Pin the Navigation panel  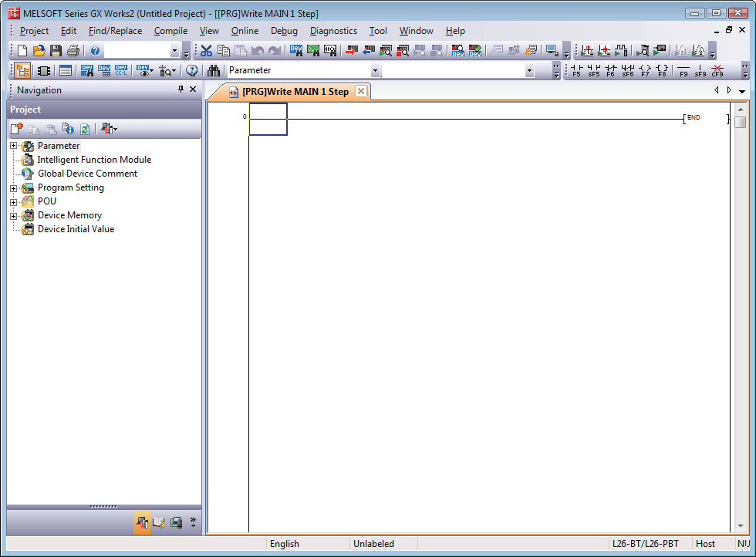click(x=181, y=89)
